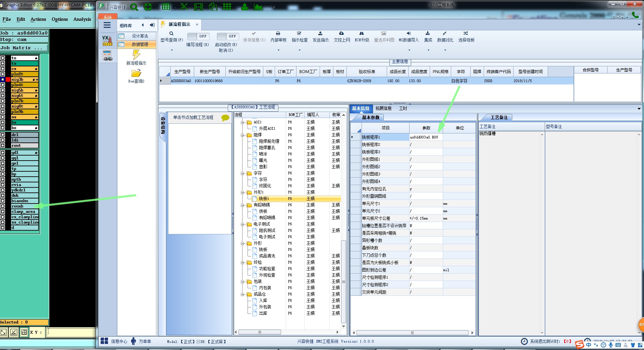Open the 系统 ribbon tab
The image size is (644, 350).
(x=107, y=17)
